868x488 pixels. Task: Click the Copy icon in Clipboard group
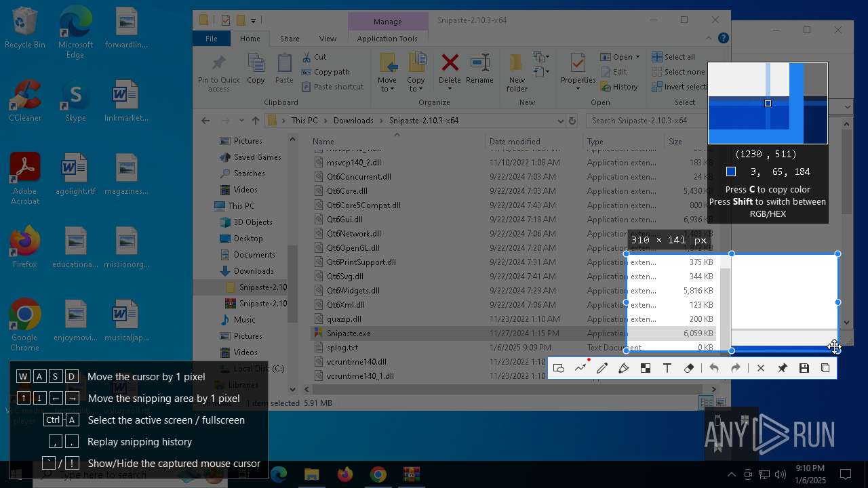coord(256,63)
